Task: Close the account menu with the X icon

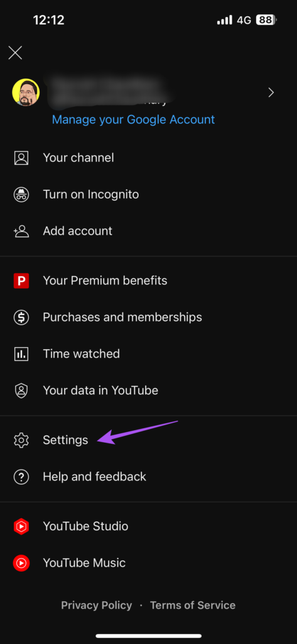Action: point(15,53)
